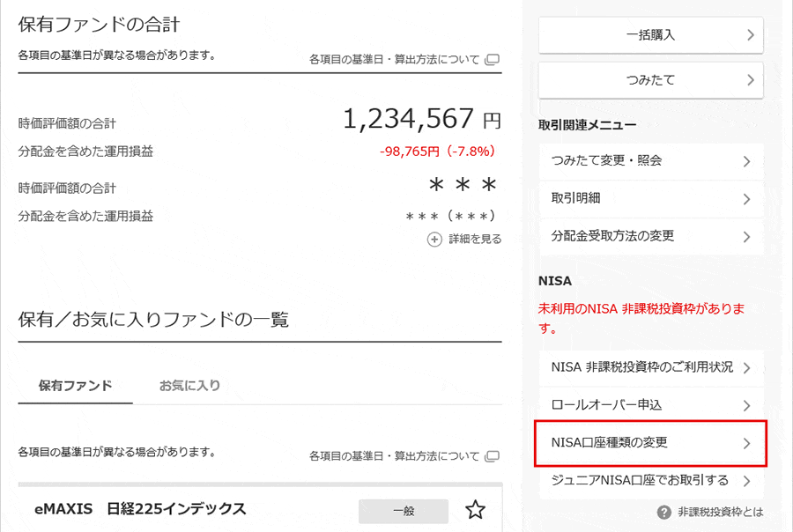Select the 保有ファンド tab

76,385
